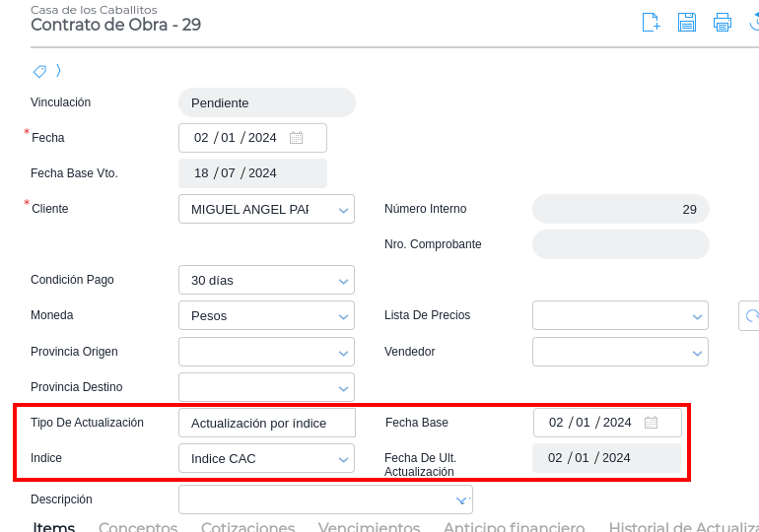Image resolution: width=759 pixels, height=532 pixels.
Task: Click the refresh icon beside Lista De Precios
Action: [751, 316]
